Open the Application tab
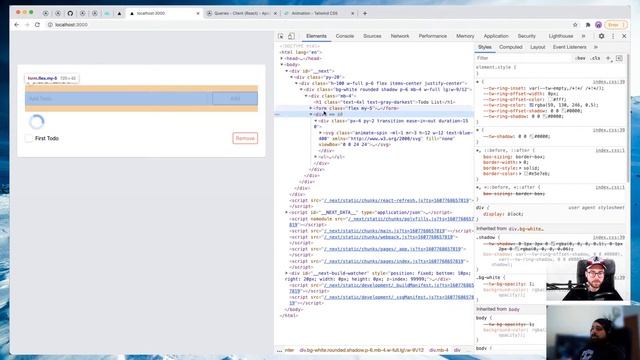 pyautogui.click(x=496, y=36)
